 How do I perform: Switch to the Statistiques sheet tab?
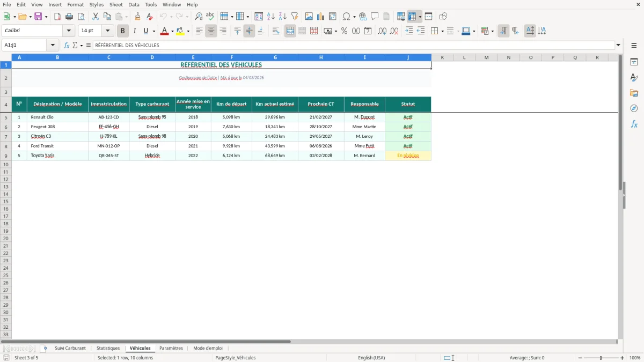point(108,348)
